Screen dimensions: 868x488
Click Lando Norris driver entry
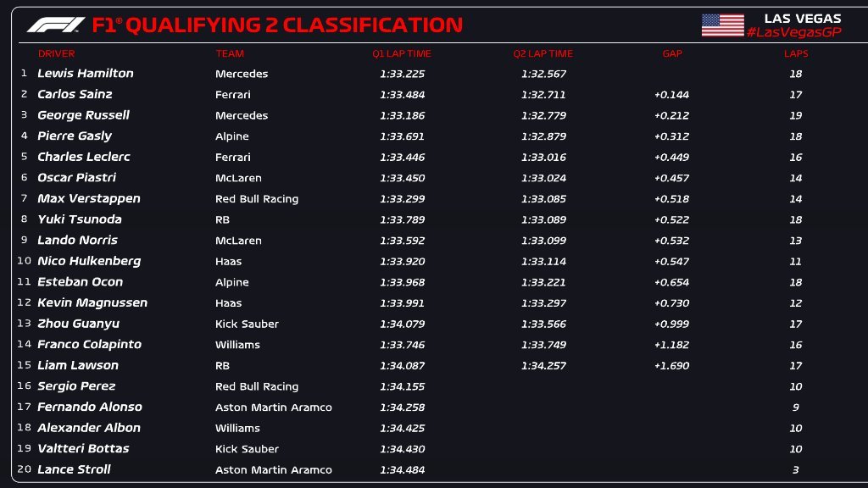77,240
